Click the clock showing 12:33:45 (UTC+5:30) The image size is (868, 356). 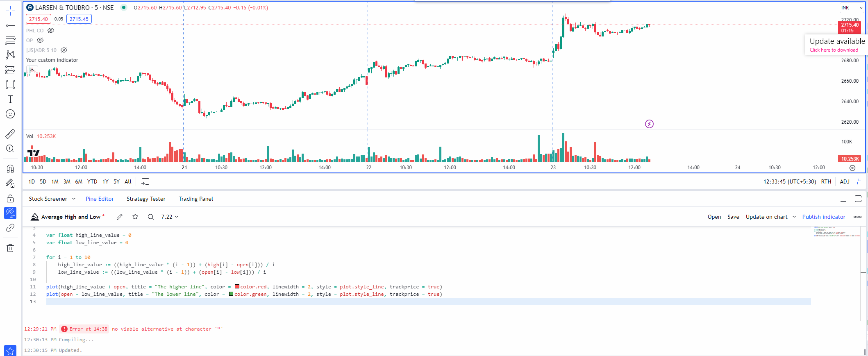click(x=789, y=181)
